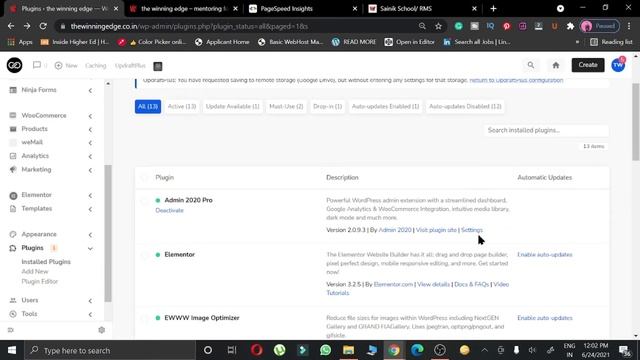Reload the browser page
This screenshot has height=360, width=640.
point(43,26)
